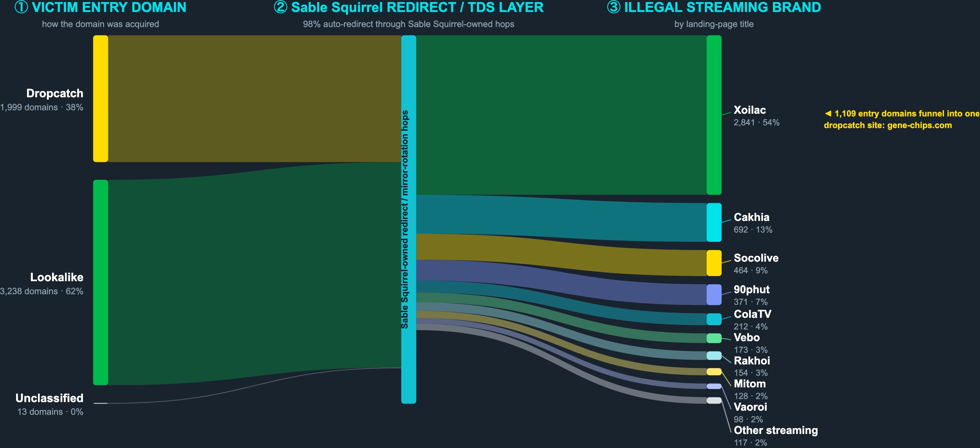Image resolution: width=980 pixels, height=448 pixels.
Task: Click the 'Other streaming' brand label
Action: (776, 430)
